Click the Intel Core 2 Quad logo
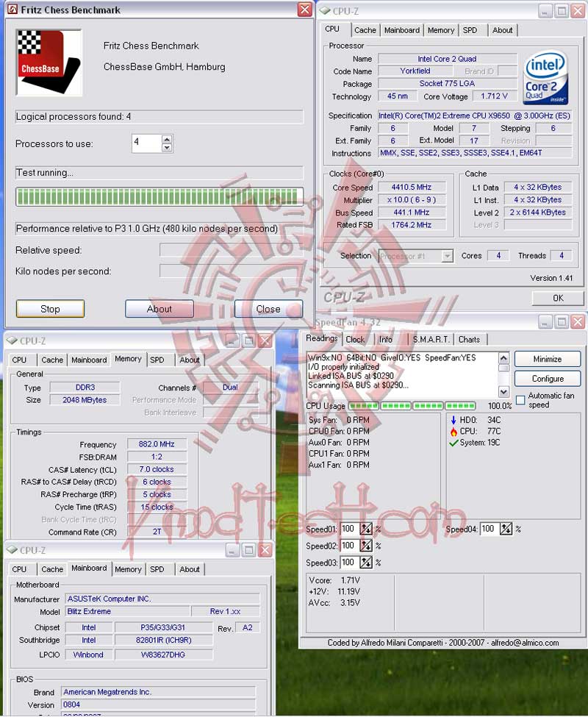Screen dimensions: 588x717 (545, 78)
